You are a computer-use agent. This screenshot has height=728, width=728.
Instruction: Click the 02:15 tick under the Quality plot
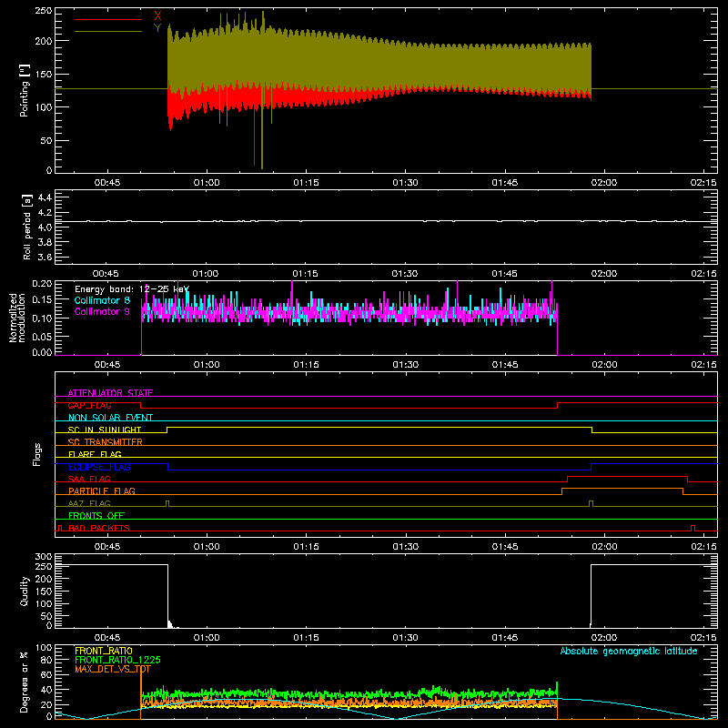click(703, 638)
